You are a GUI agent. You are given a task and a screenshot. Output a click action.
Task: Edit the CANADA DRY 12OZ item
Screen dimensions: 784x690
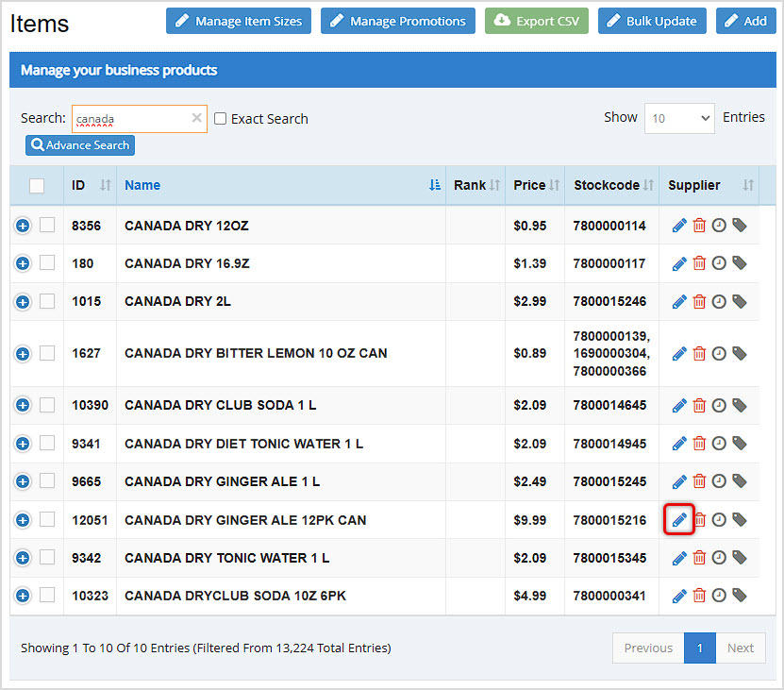(x=678, y=225)
